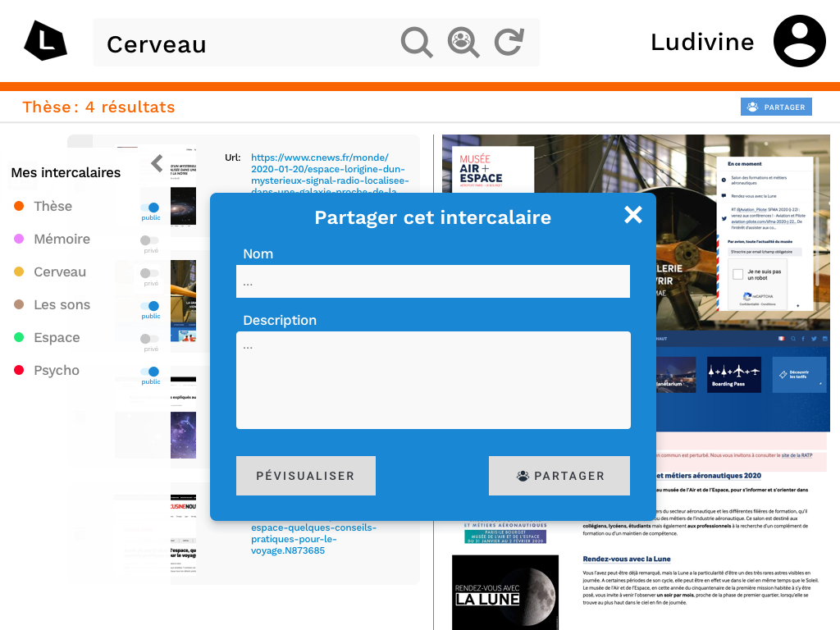
Task: Toggle Cerveau privé switch
Action: click(150, 273)
